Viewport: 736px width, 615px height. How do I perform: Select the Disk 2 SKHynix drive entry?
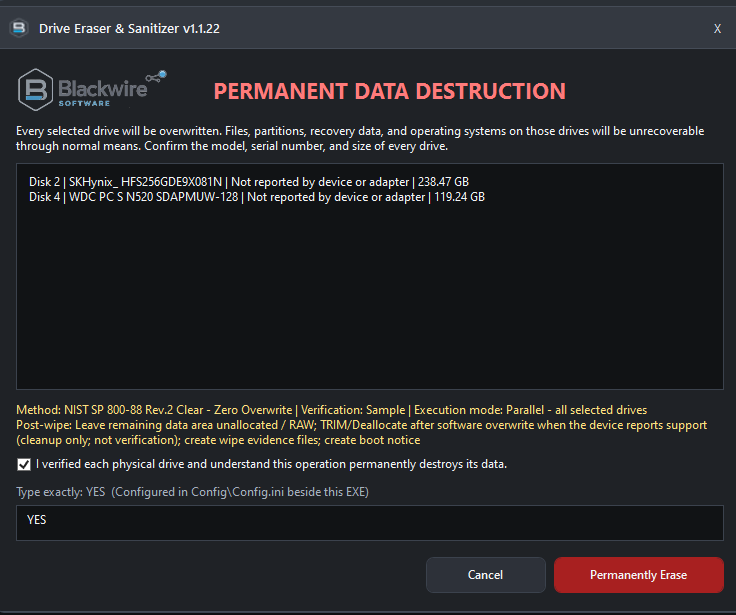click(249, 182)
